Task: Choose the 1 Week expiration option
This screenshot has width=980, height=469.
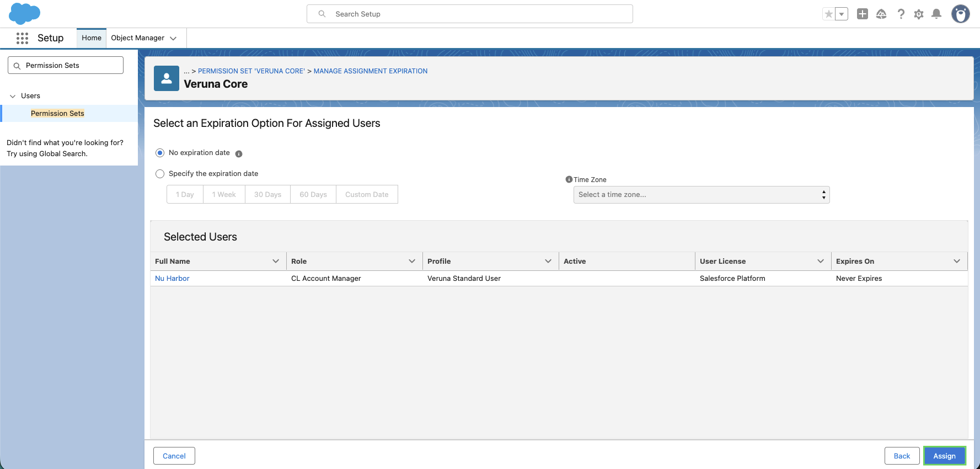Action: coord(224,194)
